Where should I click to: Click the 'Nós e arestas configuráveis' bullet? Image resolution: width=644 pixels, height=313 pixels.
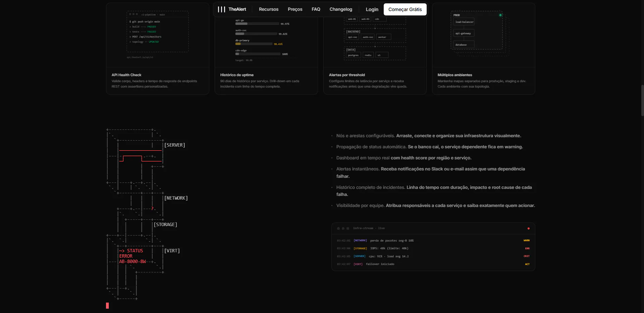pyautogui.click(x=429, y=136)
